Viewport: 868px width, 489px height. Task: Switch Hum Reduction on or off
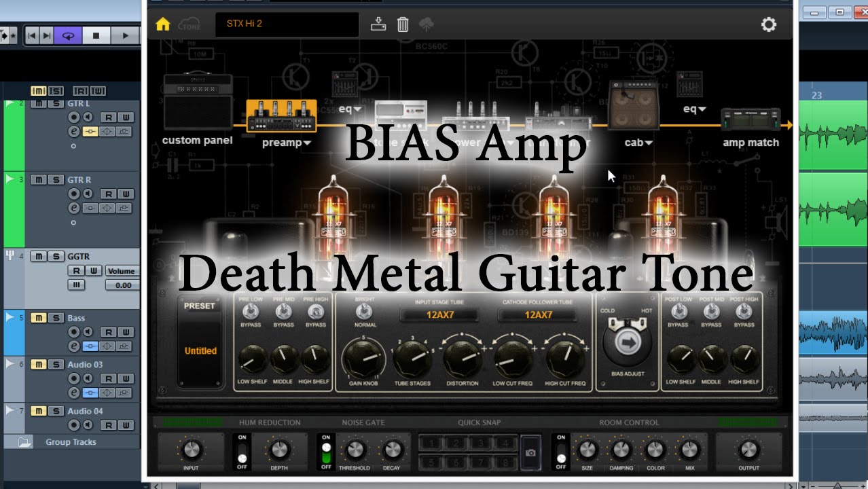click(242, 452)
